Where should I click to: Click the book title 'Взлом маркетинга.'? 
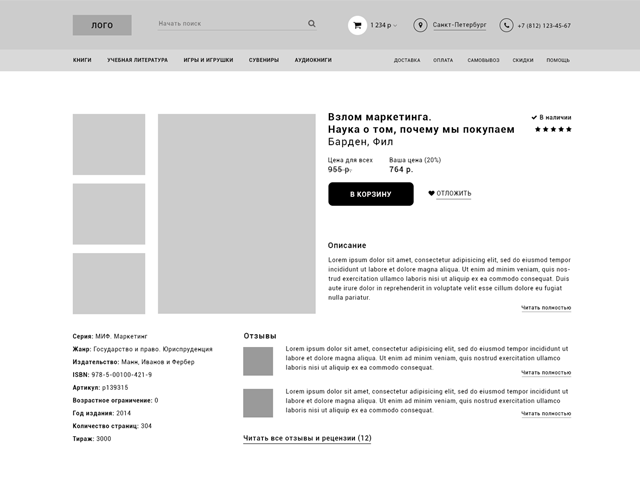(380, 117)
